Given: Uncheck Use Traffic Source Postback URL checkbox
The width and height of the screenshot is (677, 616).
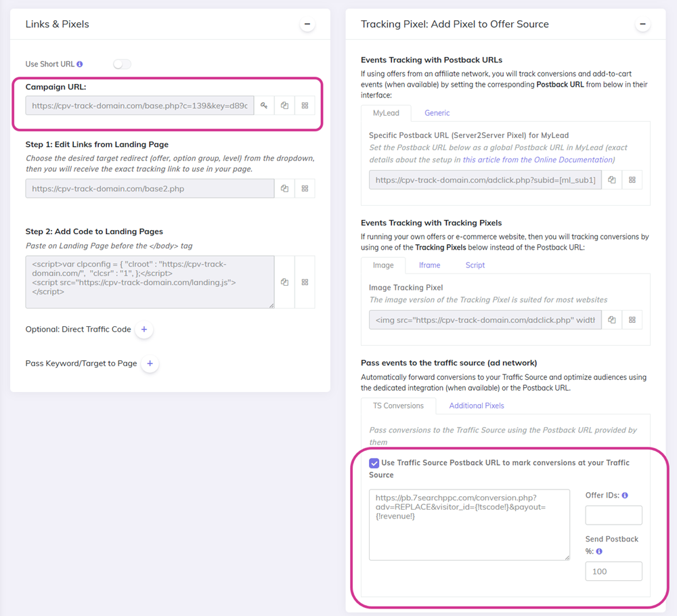Looking at the screenshot, I should click(x=374, y=463).
